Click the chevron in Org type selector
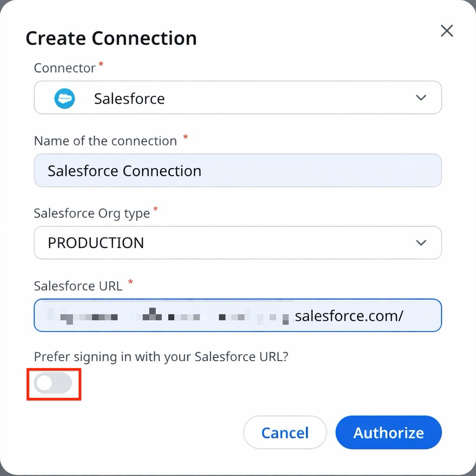The image size is (476, 476). [x=421, y=243]
